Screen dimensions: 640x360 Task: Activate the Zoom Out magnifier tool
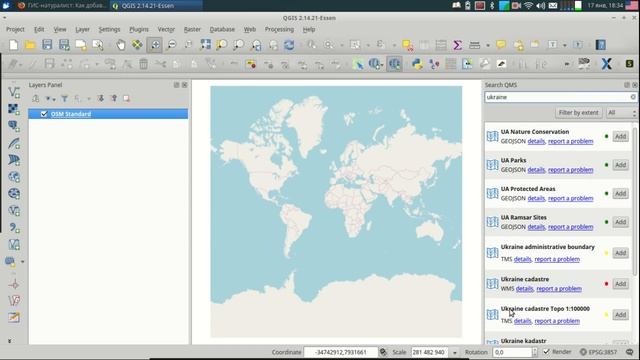[x=172, y=45]
